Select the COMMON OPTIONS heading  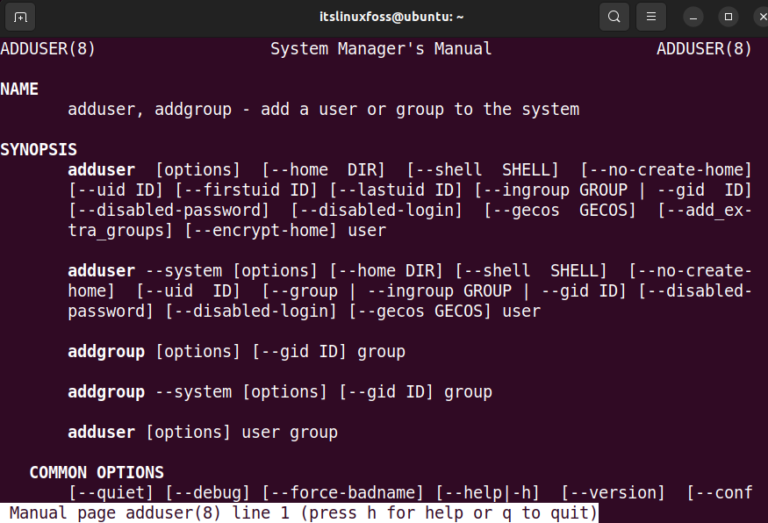click(x=96, y=473)
